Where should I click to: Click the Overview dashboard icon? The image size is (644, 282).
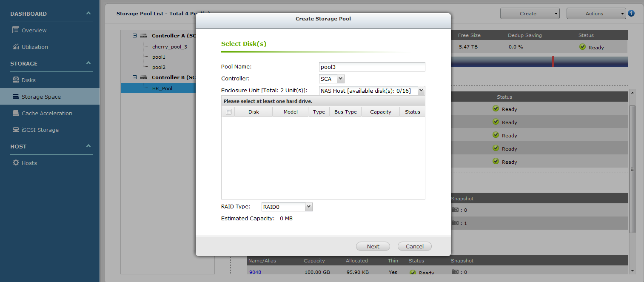(16, 30)
